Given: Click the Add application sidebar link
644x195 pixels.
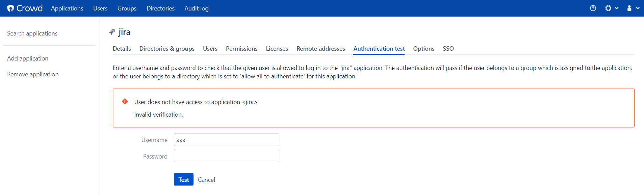Looking at the screenshot, I should point(28,58).
